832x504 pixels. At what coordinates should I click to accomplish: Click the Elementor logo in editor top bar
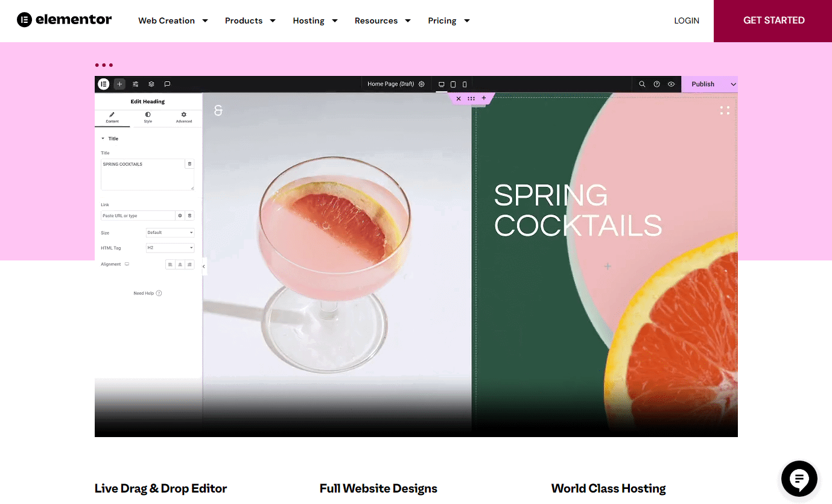click(x=104, y=84)
